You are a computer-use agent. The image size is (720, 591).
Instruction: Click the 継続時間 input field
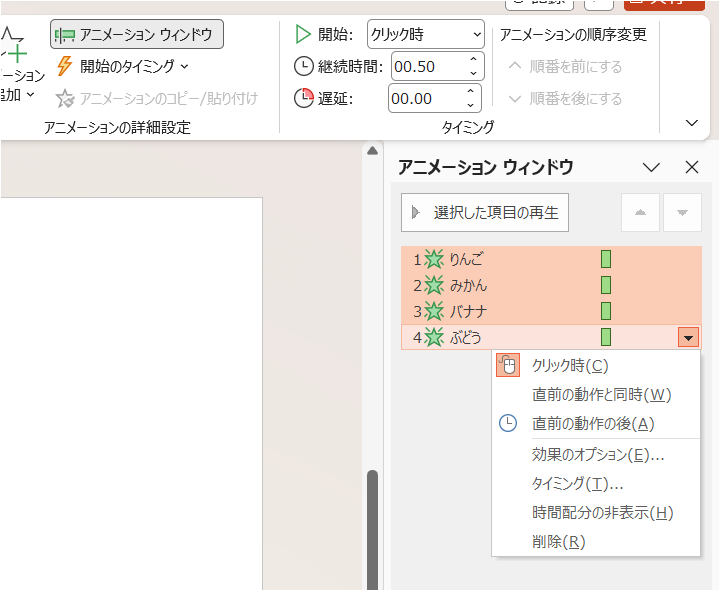425,66
